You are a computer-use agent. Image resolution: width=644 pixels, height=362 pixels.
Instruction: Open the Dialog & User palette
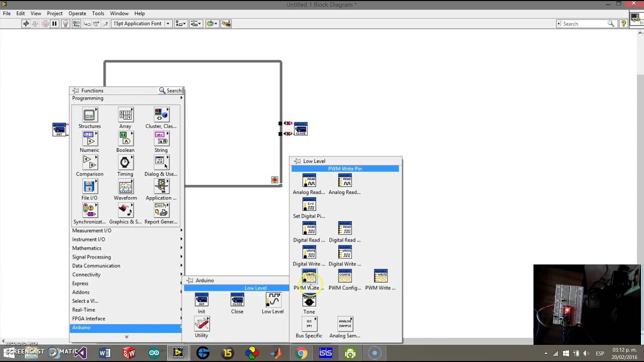(161, 163)
